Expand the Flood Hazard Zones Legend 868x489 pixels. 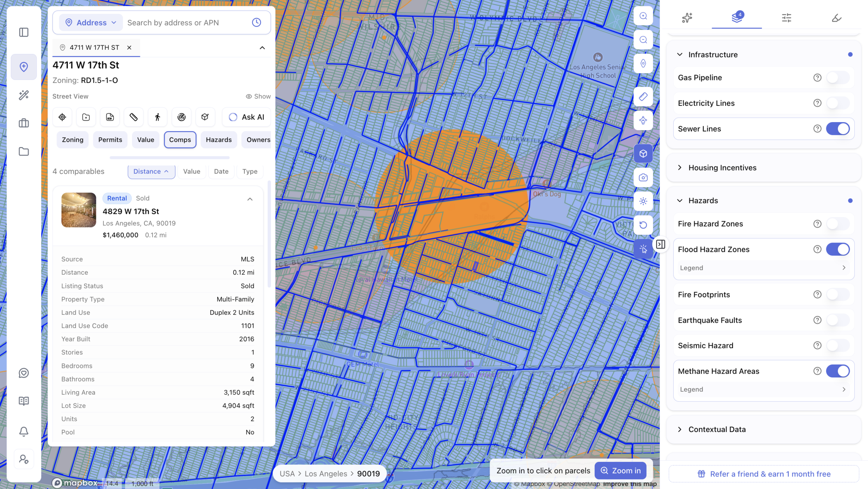763,268
